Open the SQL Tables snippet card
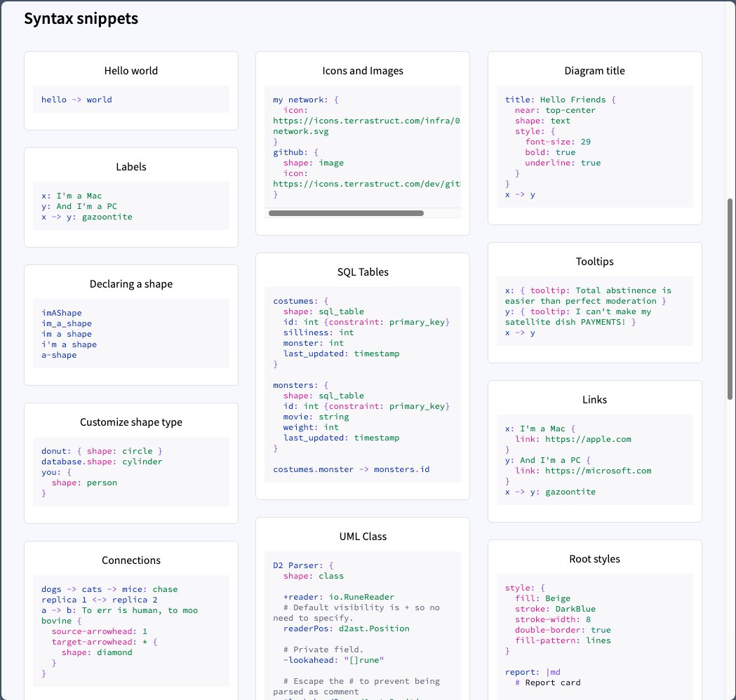The width and height of the screenshot is (736, 700). tap(362, 376)
